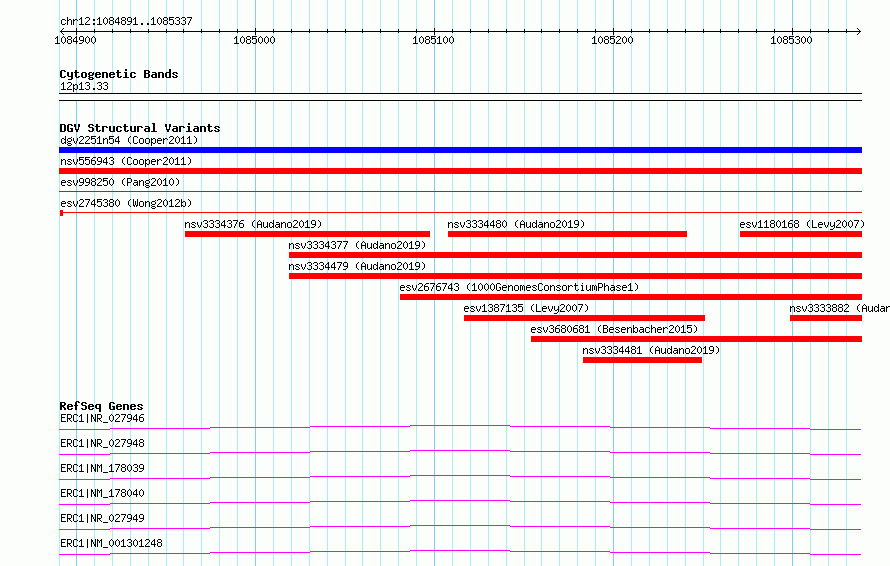
Task: Click the chr12:1084891..1085337 region label
Action: coord(126,21)
